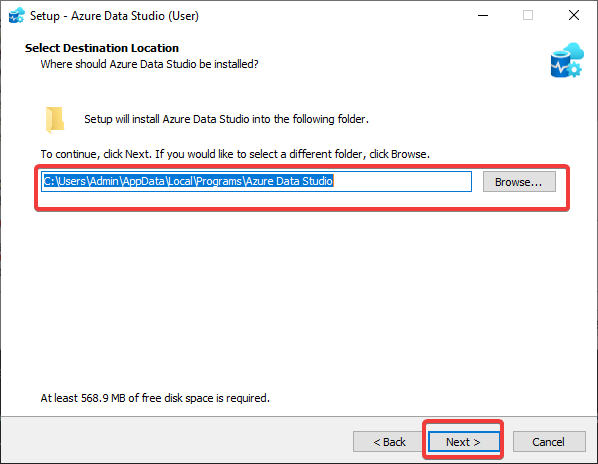Screen dimensions: 598x464
Task: Cancel the Azure Data Studio installation
Action: coord(549,442)
